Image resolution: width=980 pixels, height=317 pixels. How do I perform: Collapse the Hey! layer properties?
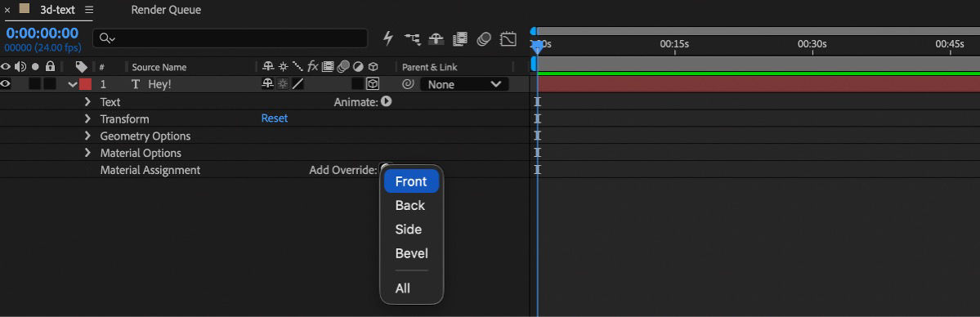click(73, 84)
